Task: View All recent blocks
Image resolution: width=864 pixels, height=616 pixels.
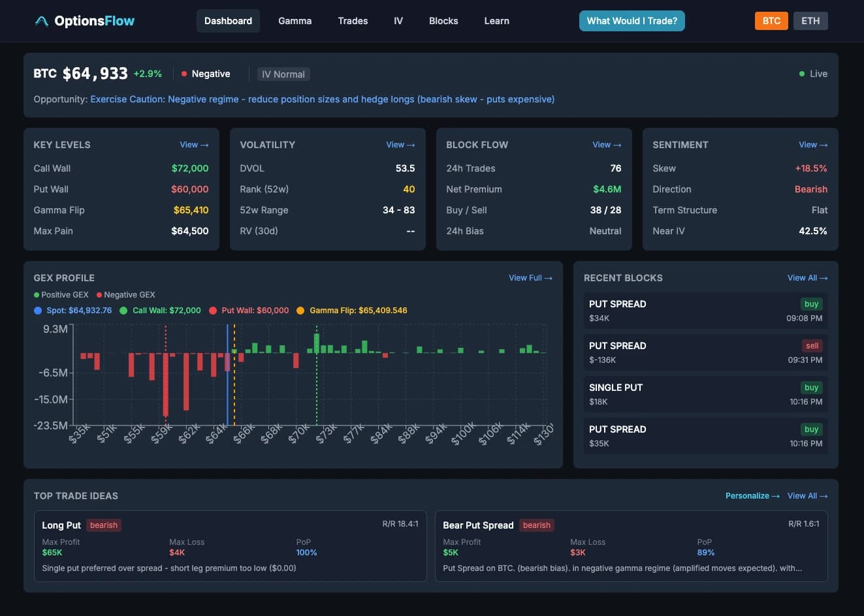Action: click(807, 277)
